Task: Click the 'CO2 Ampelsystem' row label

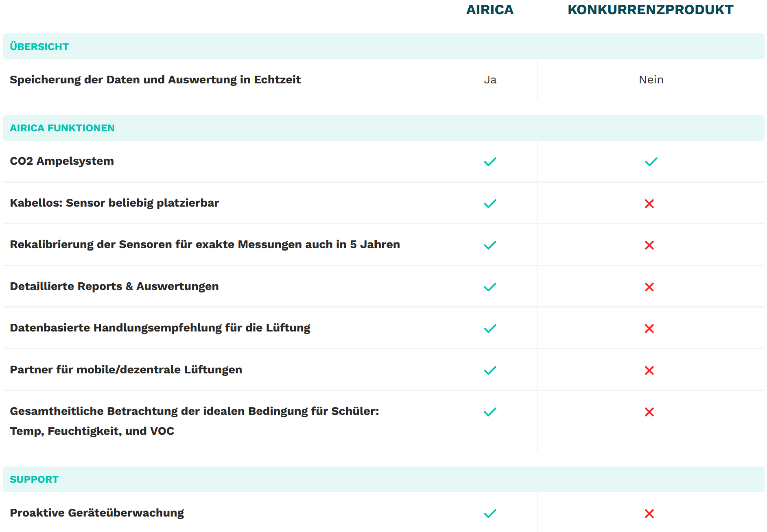Action: 62,161
